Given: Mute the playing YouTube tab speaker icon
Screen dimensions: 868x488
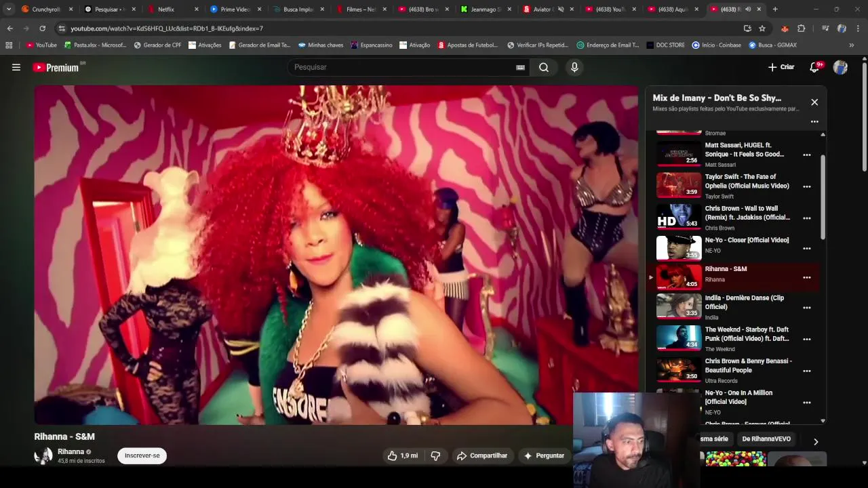Looking at the screenshot, I should click(748, 9).
